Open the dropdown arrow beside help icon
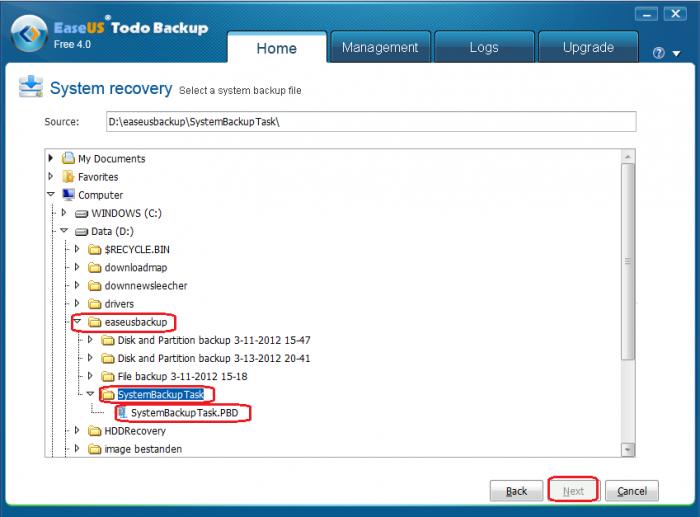 point(676,54)
